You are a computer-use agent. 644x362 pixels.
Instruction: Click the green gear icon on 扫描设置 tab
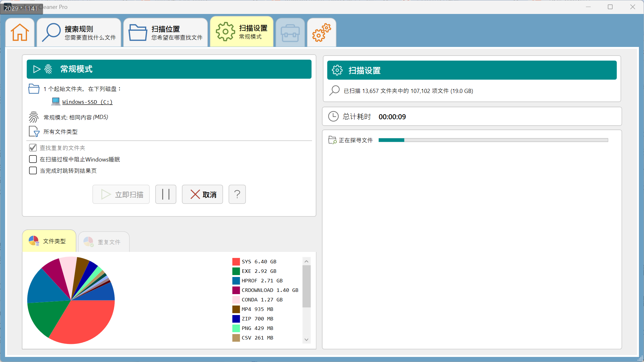click(225, 31)
